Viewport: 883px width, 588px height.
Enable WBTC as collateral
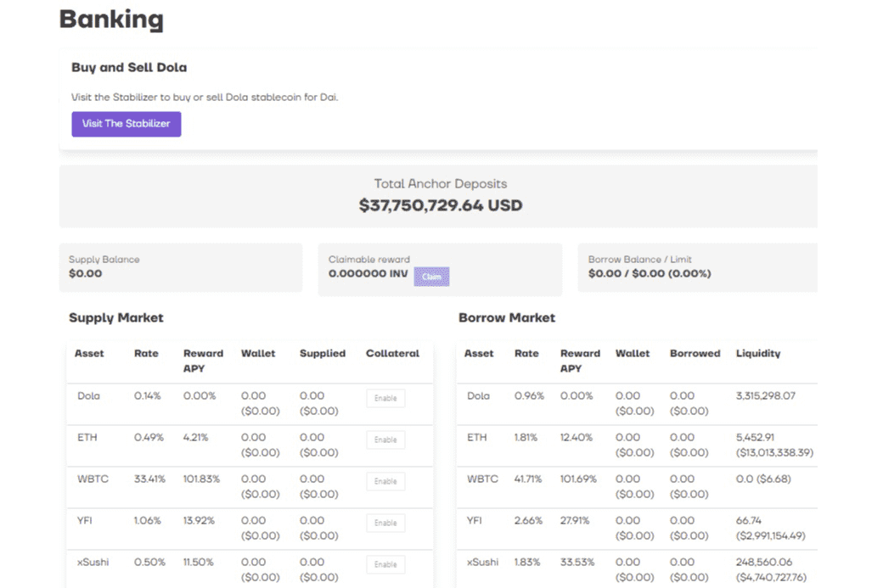[x=385, y=479]
